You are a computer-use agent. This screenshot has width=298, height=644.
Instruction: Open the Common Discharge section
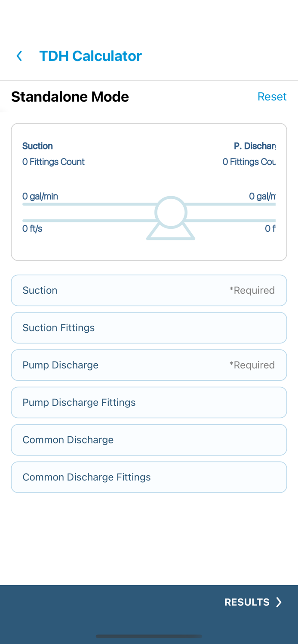click(149, 440)
